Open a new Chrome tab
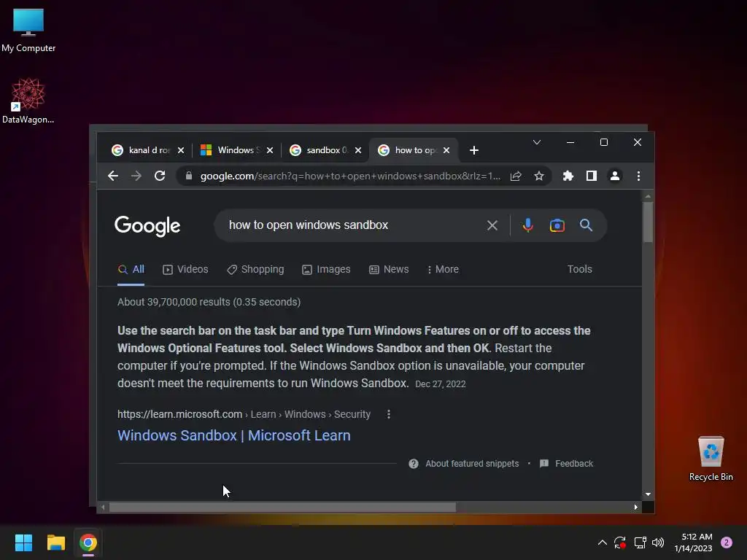 [x=473, y=150]
